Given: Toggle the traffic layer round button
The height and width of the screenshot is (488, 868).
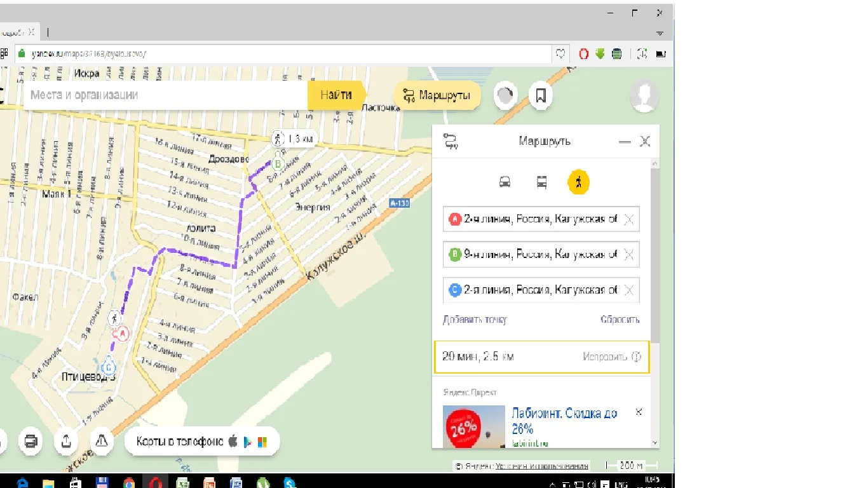Looking at the screenshot, I should [x=505, y=96].
